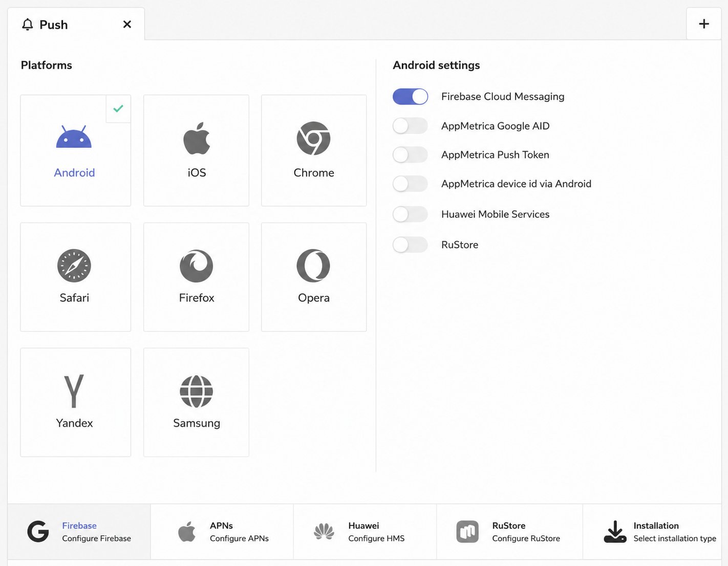Screen dimensions: 728x566
Task: Click the Safari label text
Action: click(x=74, y=298)
